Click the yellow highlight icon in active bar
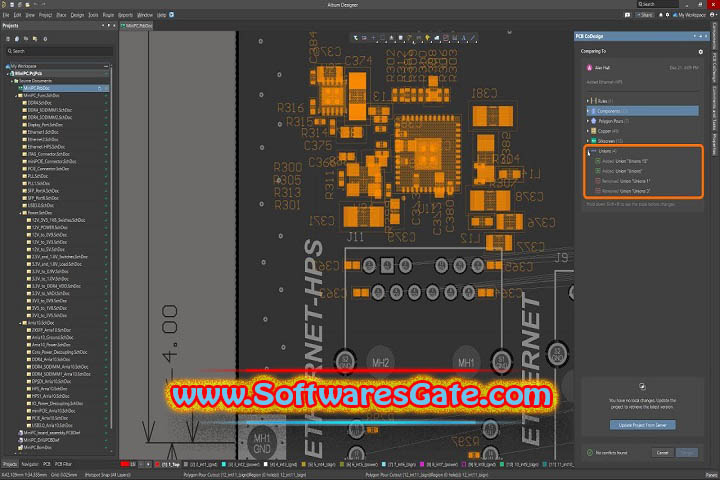 pyautogui.click(x=427, y=38)
